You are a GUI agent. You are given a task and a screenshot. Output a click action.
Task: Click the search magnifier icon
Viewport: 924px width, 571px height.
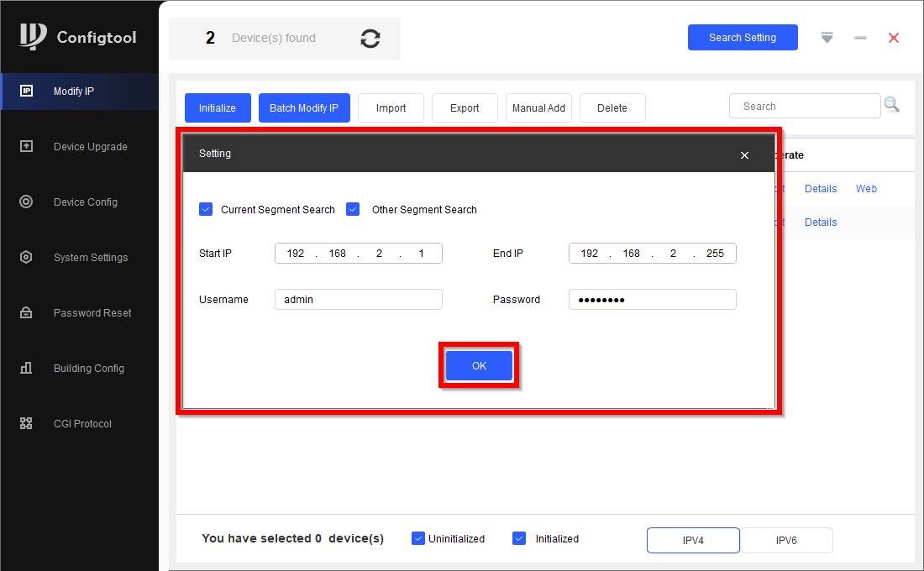891,105
